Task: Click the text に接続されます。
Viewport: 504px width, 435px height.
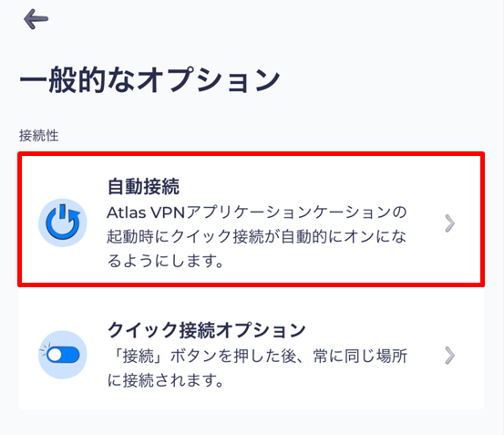Action: [166, 380]
